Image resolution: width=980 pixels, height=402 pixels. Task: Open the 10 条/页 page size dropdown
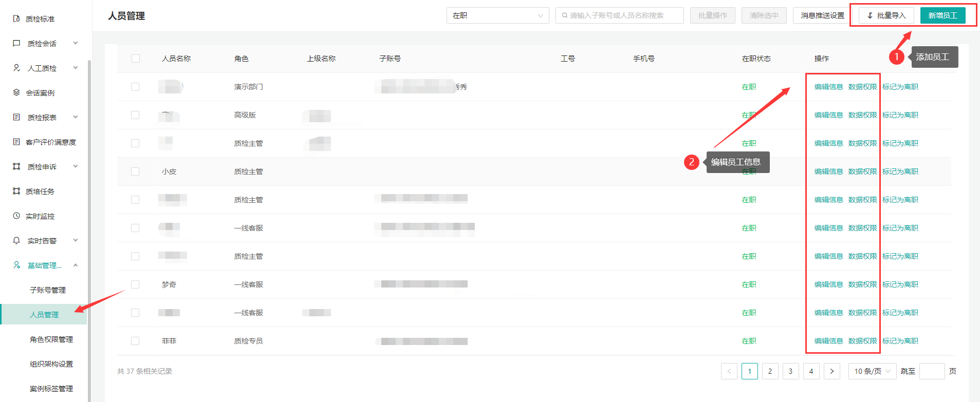pos(873,371)
